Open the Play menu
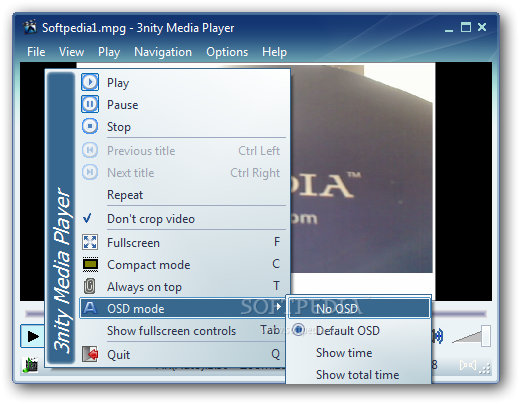Viewport: 520px width, 404px height. coord(109,52)
